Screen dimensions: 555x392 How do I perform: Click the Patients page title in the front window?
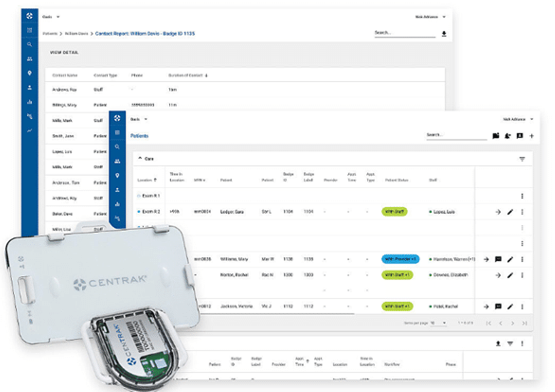[139, 136]
